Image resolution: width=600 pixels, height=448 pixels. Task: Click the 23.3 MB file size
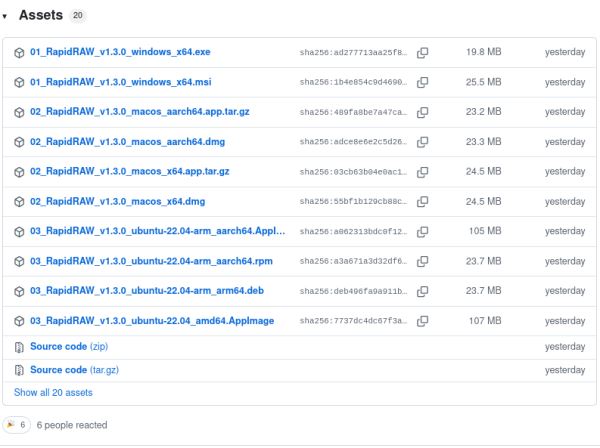click(x=484, y=142)
